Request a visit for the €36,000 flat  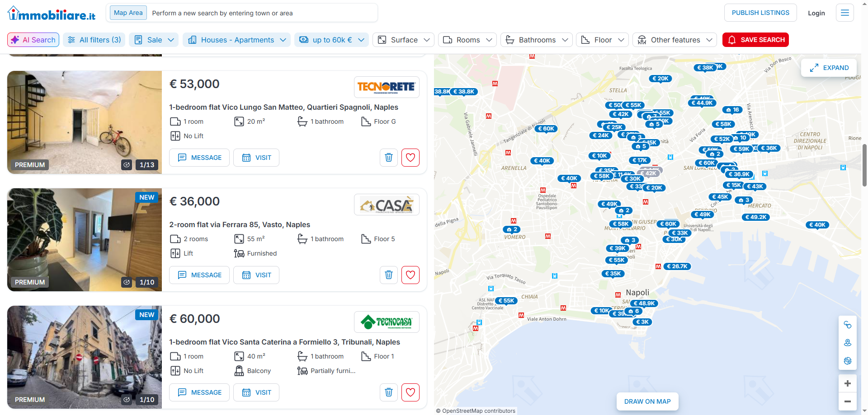pyautogui.click(x=256, y=275)
